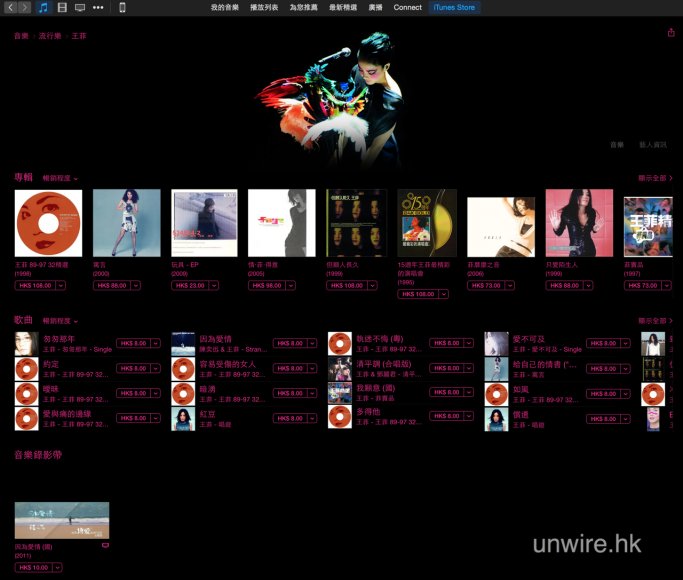Open the song title 給自己的情書
The height and width of the screenshot is (580, 683).
(x=544, y=364)
